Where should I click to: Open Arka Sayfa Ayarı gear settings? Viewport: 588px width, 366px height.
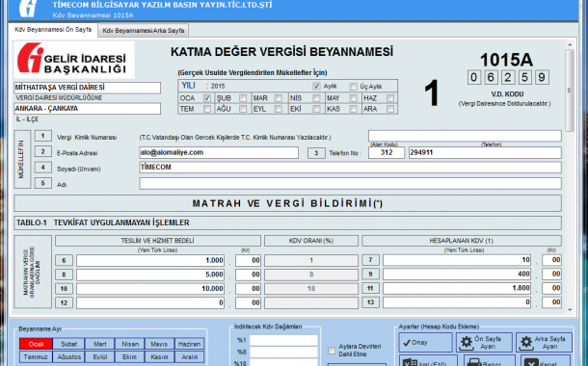click(x=544, y=342)
